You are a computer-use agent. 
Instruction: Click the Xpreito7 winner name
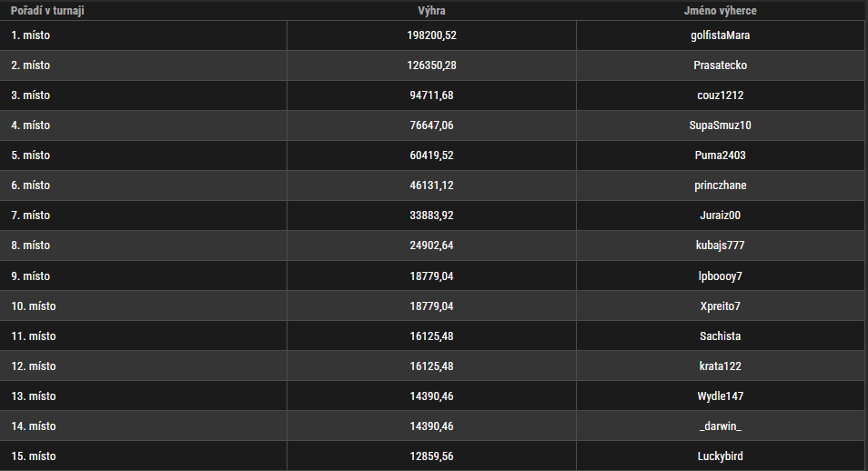(x=721, y=306)
